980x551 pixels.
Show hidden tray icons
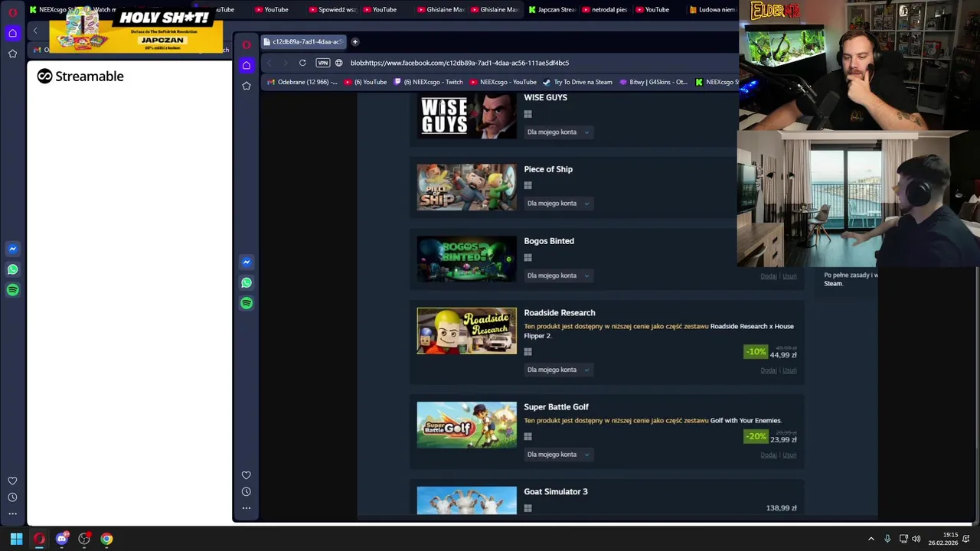(x=871, y=539)
